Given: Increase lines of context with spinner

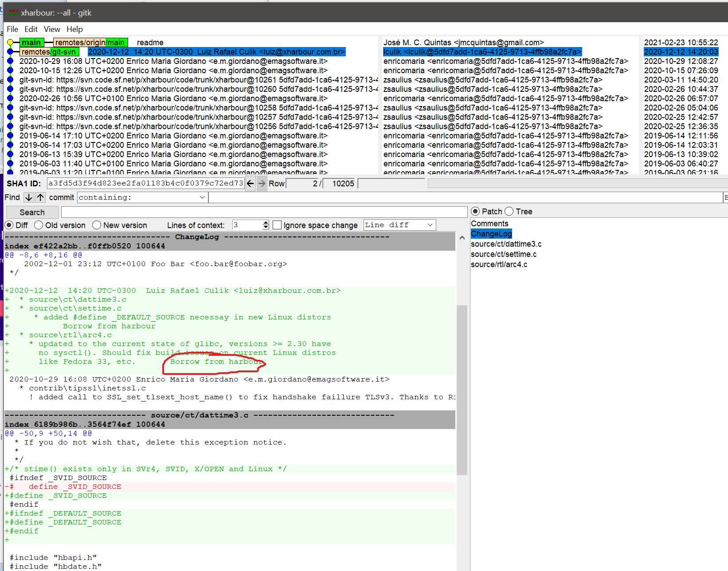Looking at the screenshot, I should [x=266, y=223].
